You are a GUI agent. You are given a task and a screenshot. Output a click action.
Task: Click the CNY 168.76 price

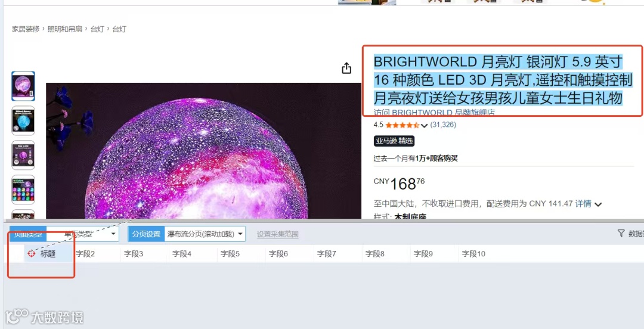(399, 184)
